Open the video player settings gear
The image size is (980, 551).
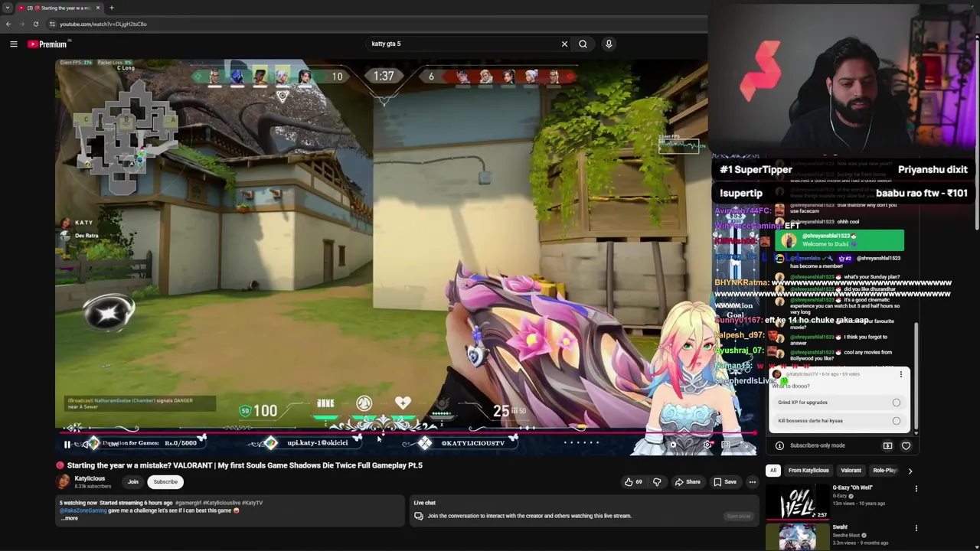tap(707, 445)
